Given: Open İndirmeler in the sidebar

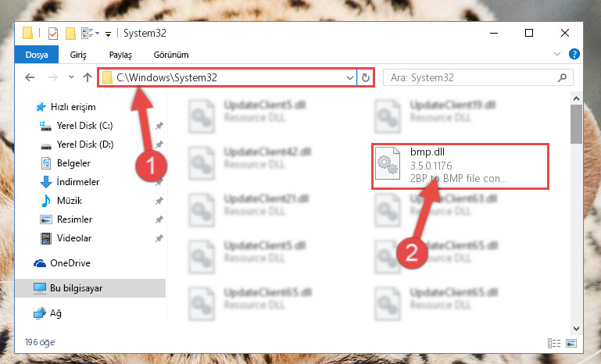Looking at the screenshot, I should pyautogui.click(x=78, y=182).
